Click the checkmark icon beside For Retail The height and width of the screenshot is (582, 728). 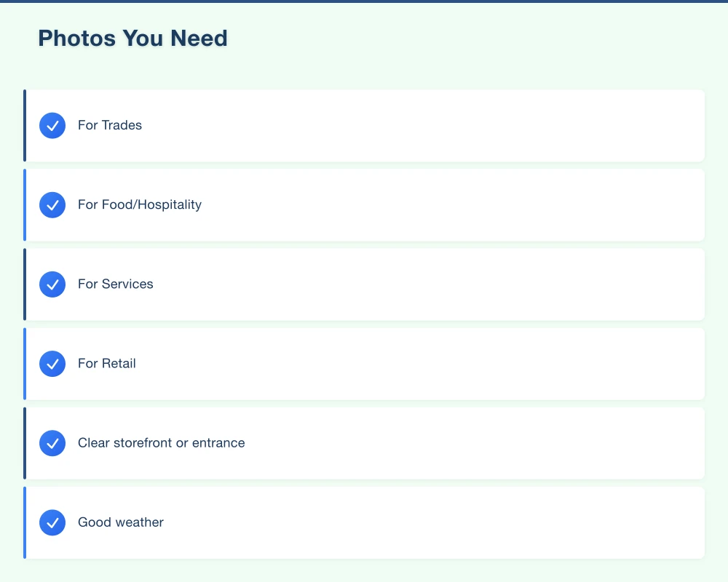52,364
